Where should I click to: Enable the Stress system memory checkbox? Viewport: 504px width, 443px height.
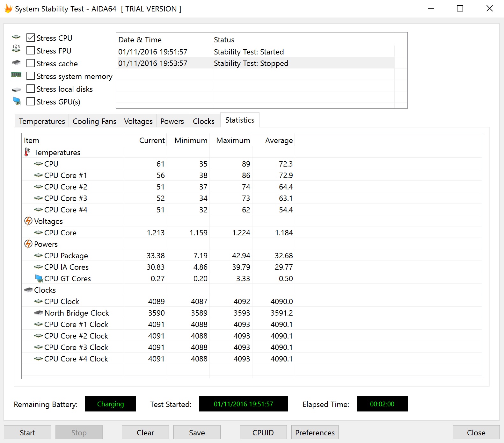pyautogui.click(x=31, y=76)
